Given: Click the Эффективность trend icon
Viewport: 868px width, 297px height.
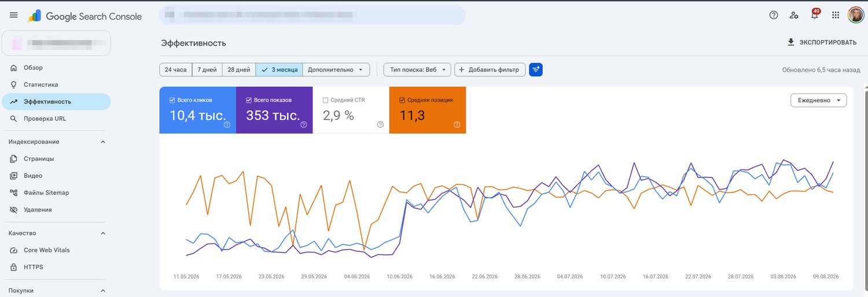Looking at the screenshot, I should pos(14,102).
